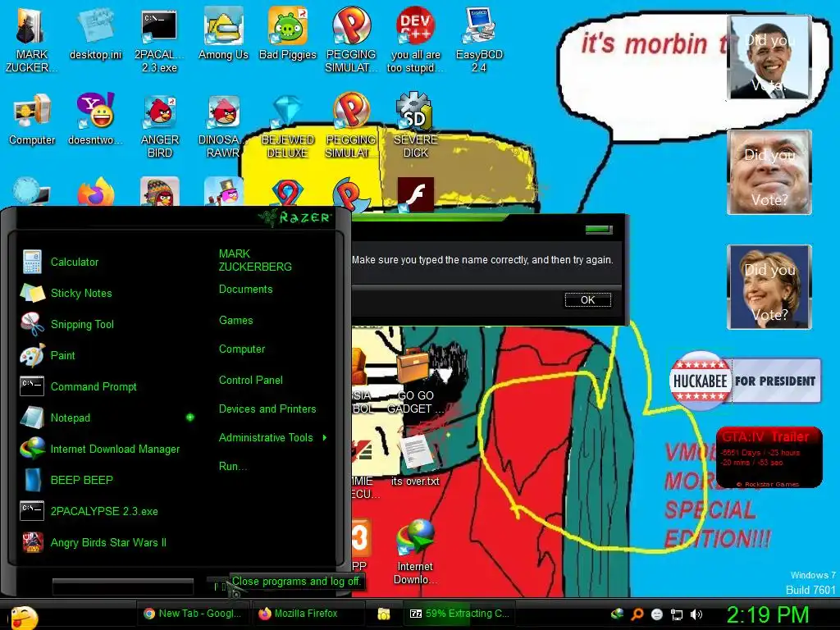Click the Start orb smiley button
Screen dimensions: 840x630
pos(24,617)
